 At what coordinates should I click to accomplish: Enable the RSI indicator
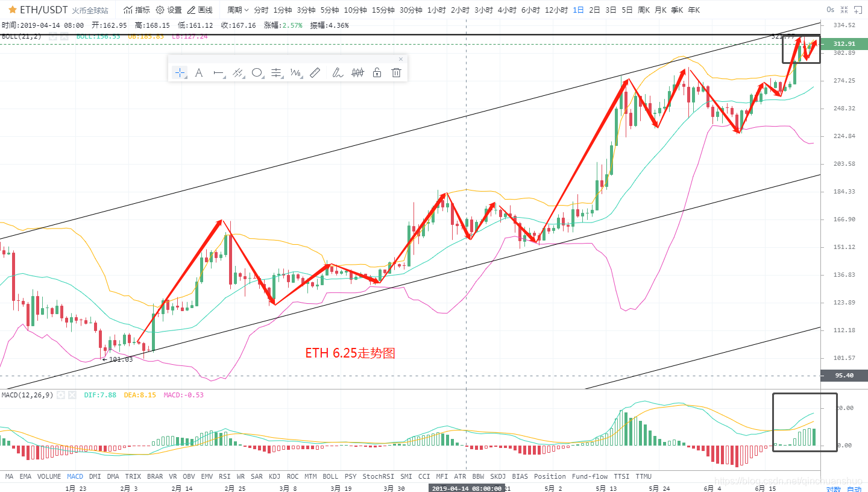point(225,476)
